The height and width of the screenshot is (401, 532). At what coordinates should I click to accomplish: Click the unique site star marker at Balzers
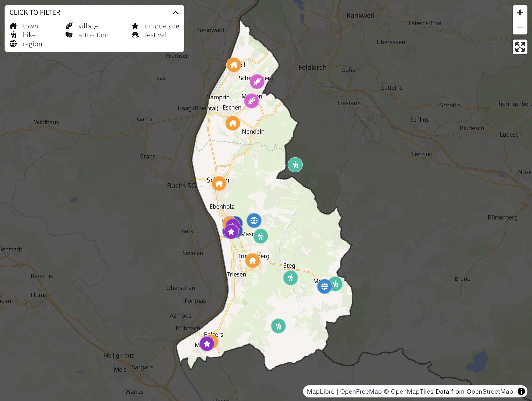coord(207,344)
